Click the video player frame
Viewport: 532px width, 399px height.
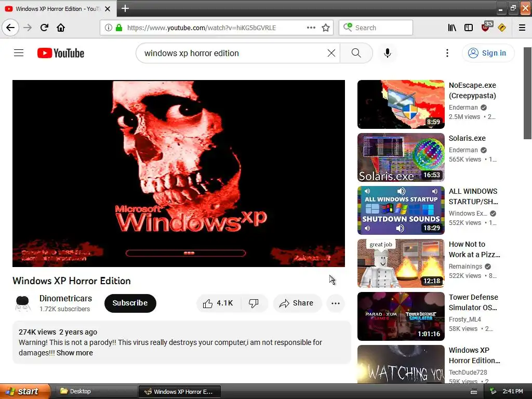coord(179,174)
